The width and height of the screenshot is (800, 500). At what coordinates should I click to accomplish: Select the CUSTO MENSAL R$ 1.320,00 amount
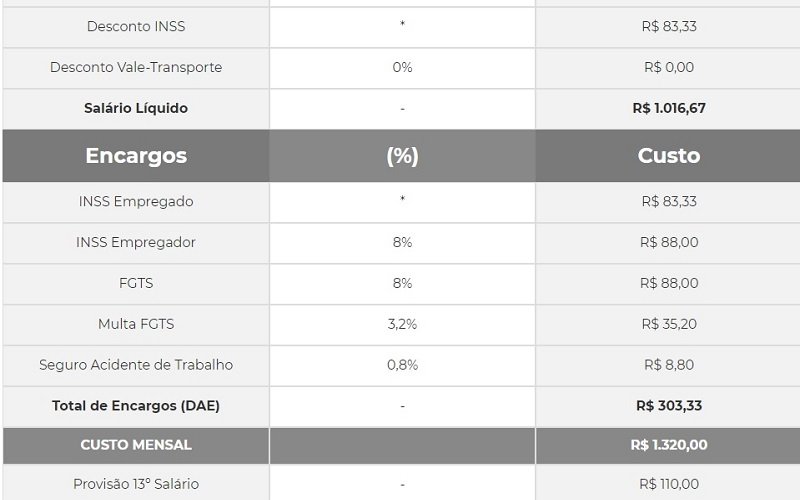tap(669, 445)
